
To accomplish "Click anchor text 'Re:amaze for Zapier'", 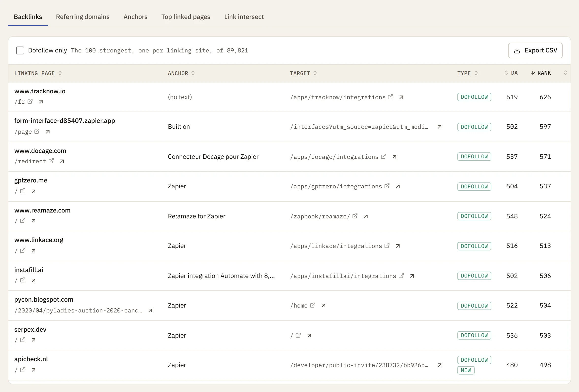I will (197, 216).
